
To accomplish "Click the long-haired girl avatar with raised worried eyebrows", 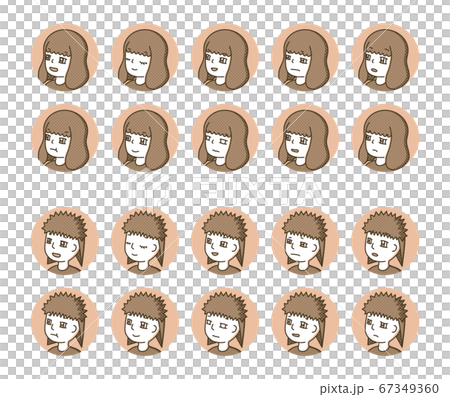I will pyautogui.click(x=385, y=57).
